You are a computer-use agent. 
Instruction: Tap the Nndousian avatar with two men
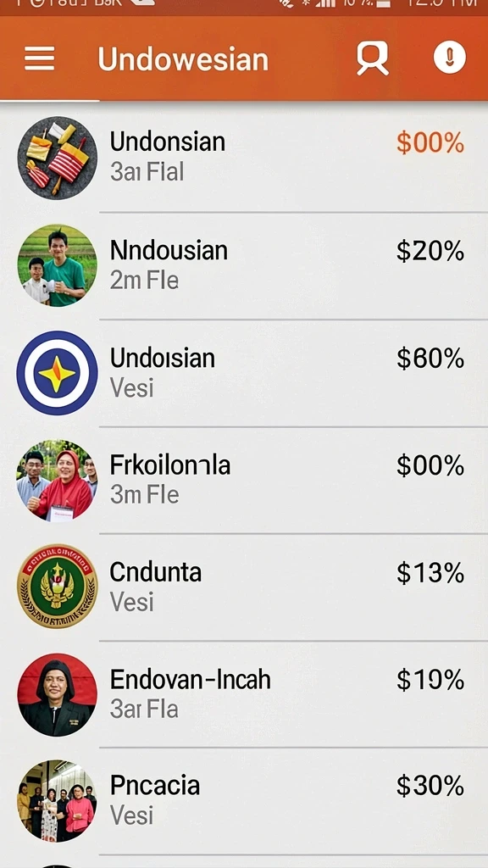(x=57, y=265)
